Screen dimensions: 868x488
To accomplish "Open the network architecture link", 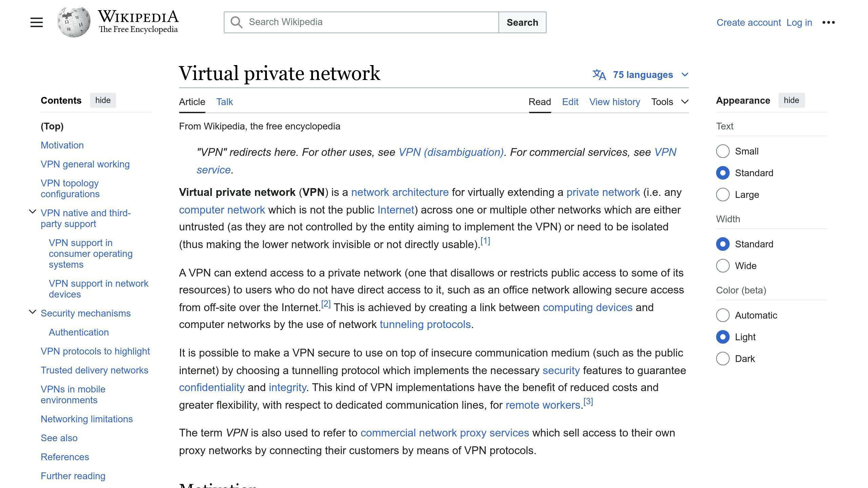I will 400,192.
